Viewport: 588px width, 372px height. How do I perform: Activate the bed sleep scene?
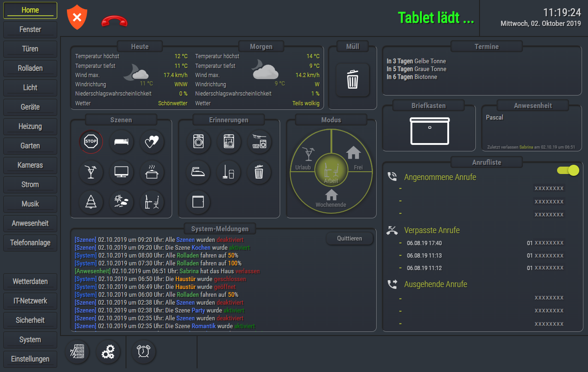pos(121,142)
